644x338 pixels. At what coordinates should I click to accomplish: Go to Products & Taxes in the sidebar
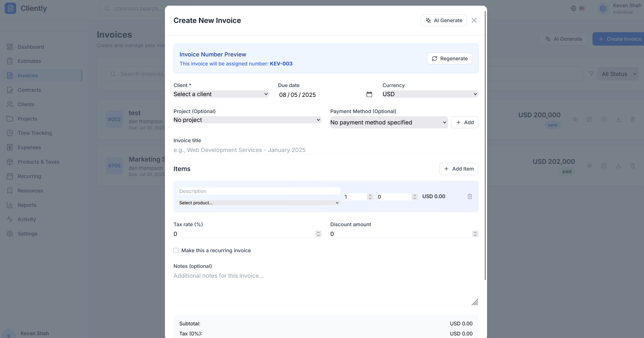(x=38, y=162)
